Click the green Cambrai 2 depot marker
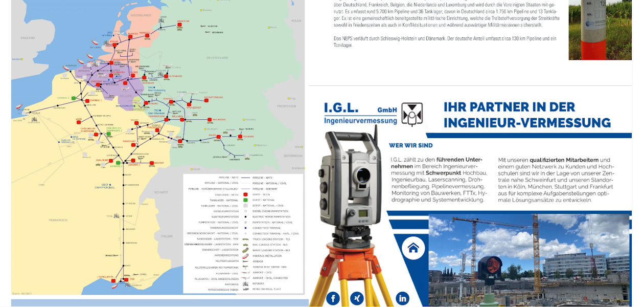The image size is (644, 307). [x=74, y=98]
